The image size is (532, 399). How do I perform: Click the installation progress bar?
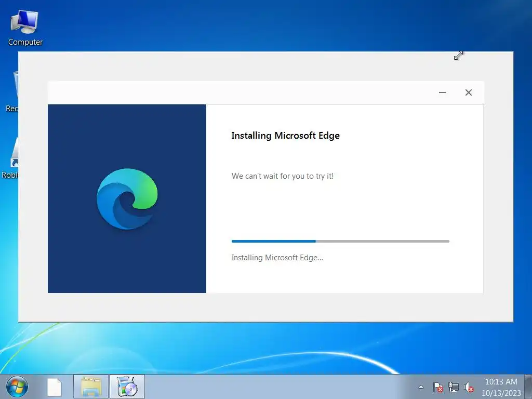(x=340, y=241)
